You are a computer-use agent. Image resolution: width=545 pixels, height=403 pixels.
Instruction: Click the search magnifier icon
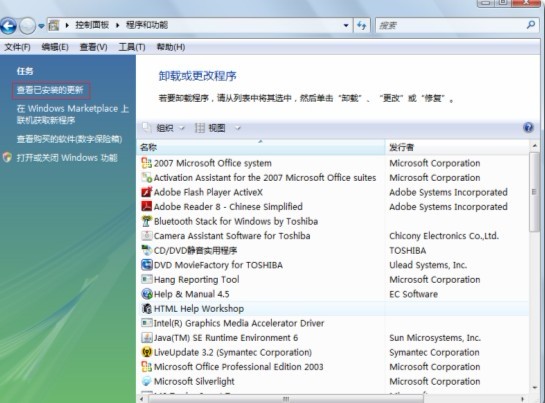pyautogui.click(x=531, y=25)
